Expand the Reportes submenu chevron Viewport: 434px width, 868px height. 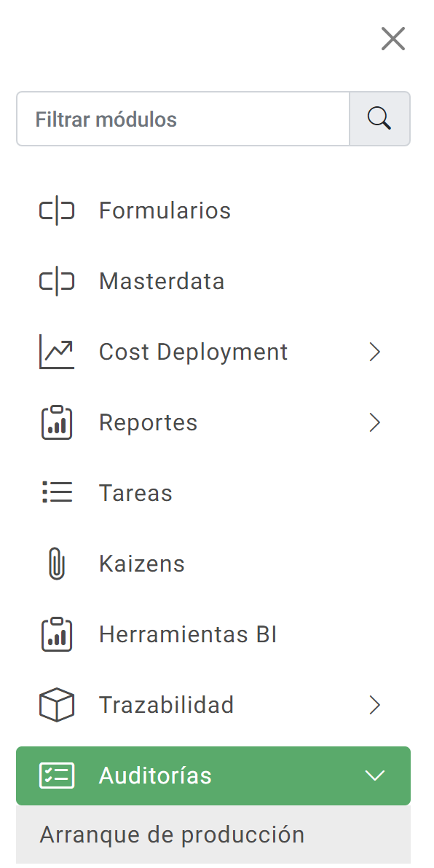tap(375, 422)
